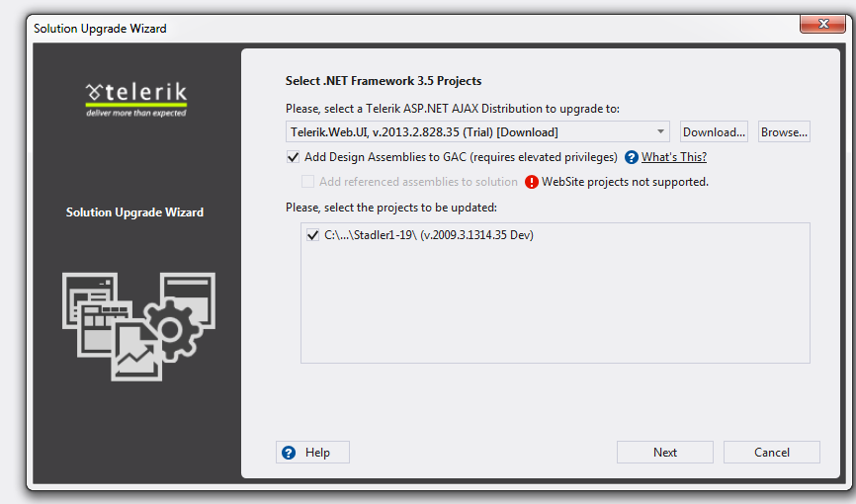Click the Telerik logo in the sidebar
Screen dimensions: 856x504
(x=136, y=100)
